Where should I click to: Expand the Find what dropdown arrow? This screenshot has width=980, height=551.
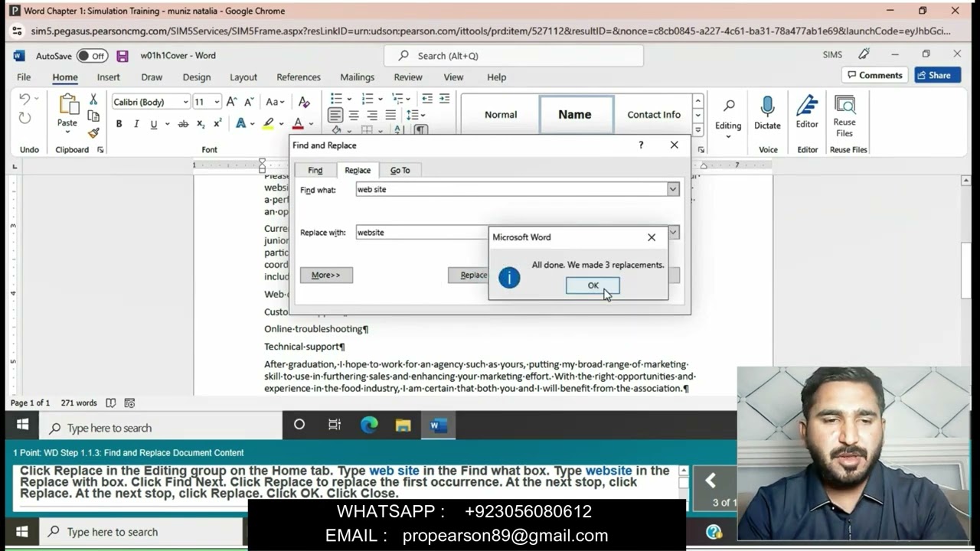[673, 189]
